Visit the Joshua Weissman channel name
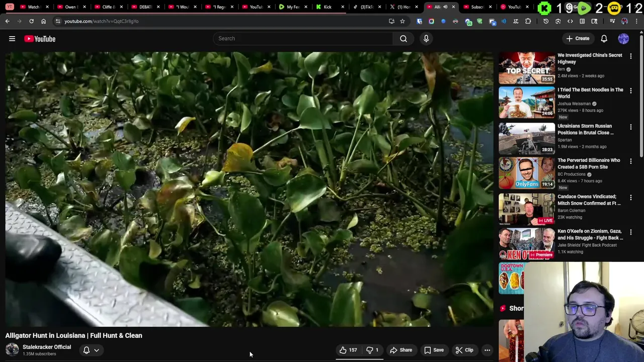 click(574, 104)
